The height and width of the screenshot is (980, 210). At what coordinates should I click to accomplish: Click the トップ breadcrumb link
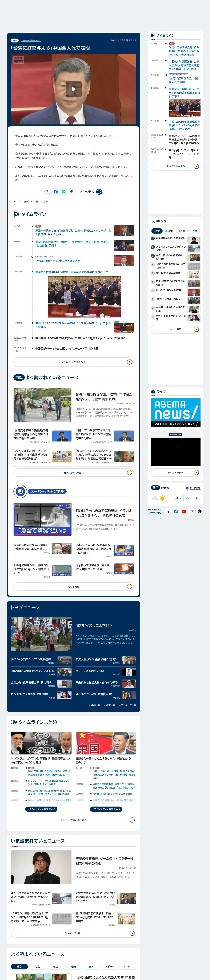point(16,202)
